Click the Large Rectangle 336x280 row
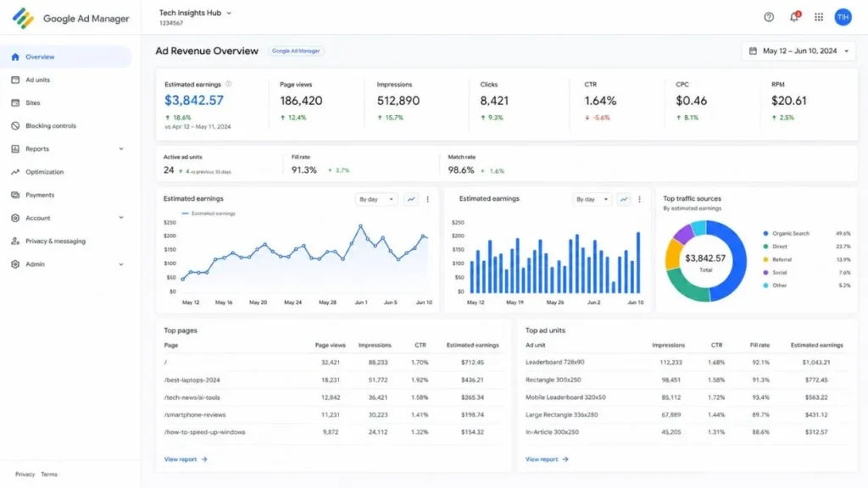 [687, 414]
